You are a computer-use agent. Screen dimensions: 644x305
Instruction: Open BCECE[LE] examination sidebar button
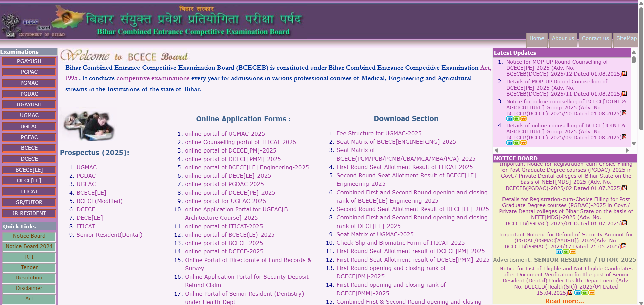29,170
